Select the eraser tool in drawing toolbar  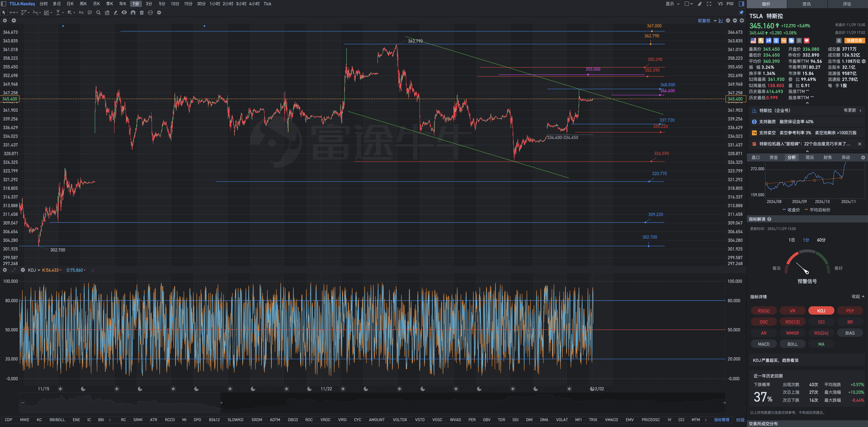click(x=116, y=12)
